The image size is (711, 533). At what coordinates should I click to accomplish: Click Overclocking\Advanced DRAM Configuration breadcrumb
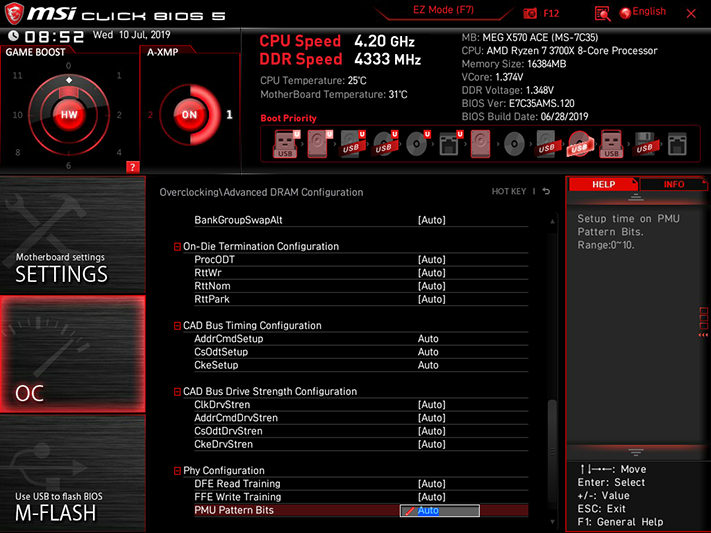261,192
